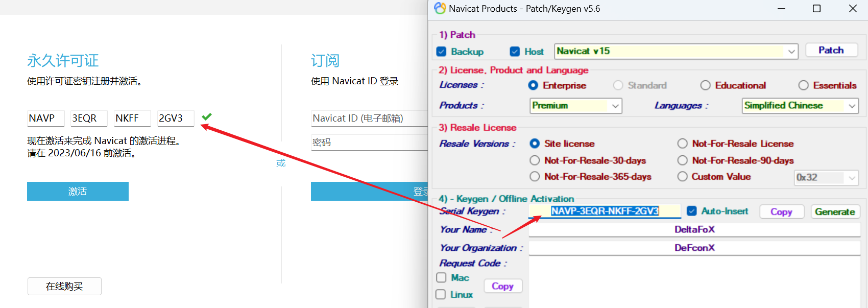Click the Patch button
The image size is (868, 308).
tap(831, 50)
